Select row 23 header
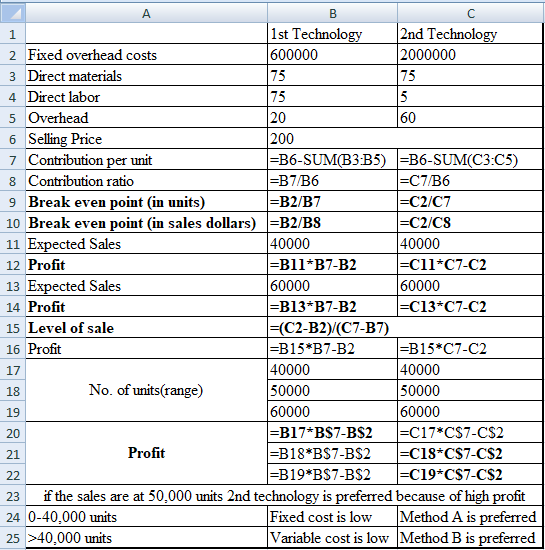The width and height of the screenshot is (545, 550). (13, 496)
